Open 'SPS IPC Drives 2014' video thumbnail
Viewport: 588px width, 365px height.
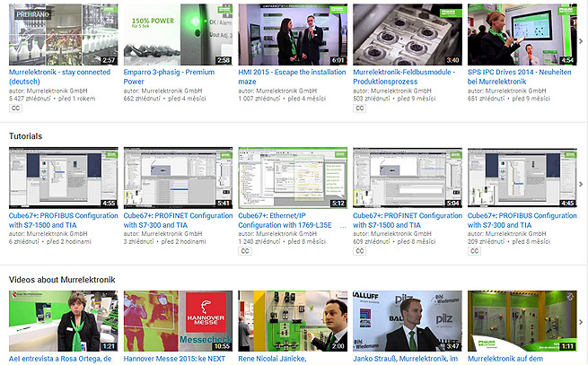pyautogui.click(x=522, y=34)
